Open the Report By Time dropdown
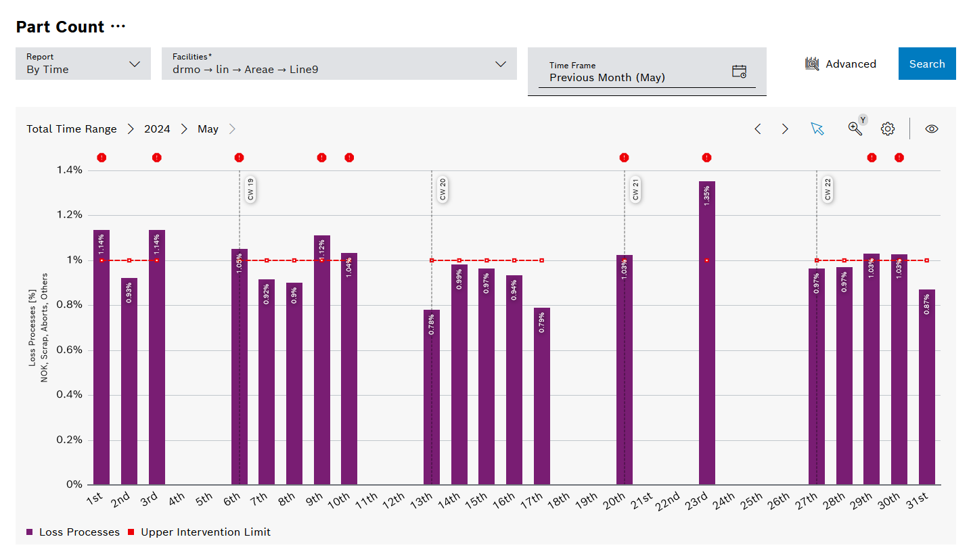 (83, 64)
